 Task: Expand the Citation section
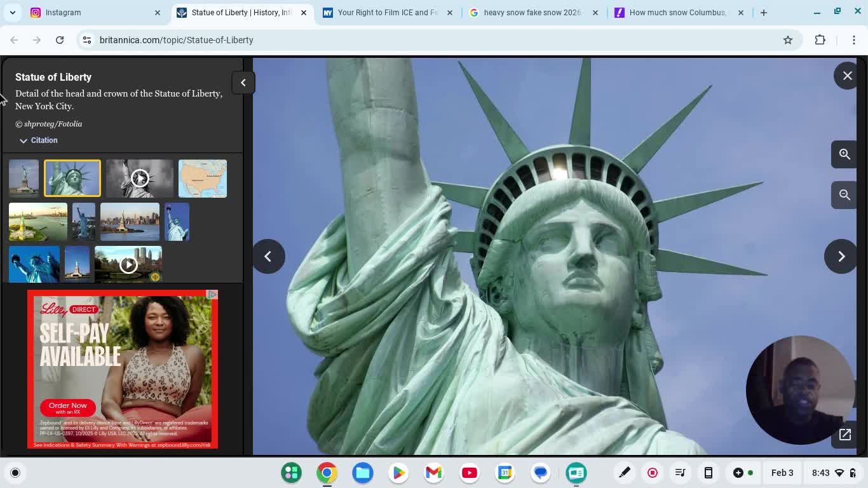click(x=38, y=140)
